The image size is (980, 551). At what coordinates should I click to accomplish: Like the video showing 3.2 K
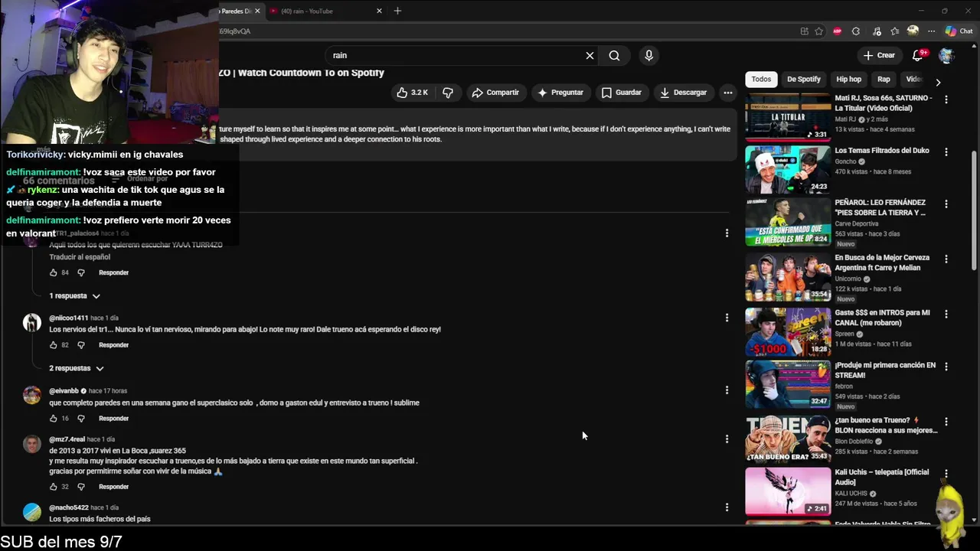411,93
